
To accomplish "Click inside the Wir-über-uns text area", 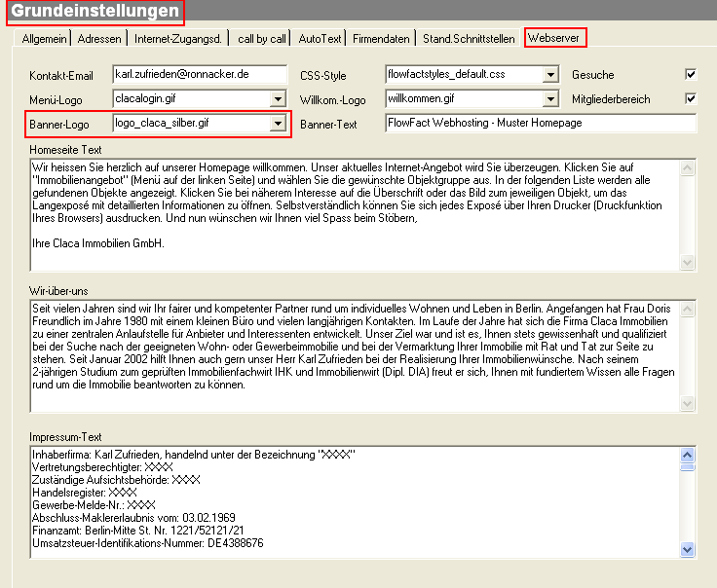I will pyautogui.click(x=355, y=356).
